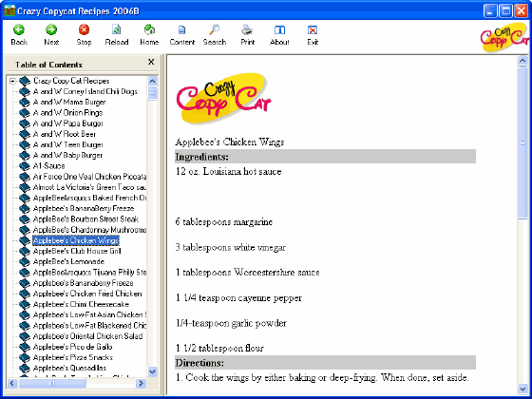This screenshot has height=399, width=532.
Task: Go to the Home page icon
Action: 149,29
